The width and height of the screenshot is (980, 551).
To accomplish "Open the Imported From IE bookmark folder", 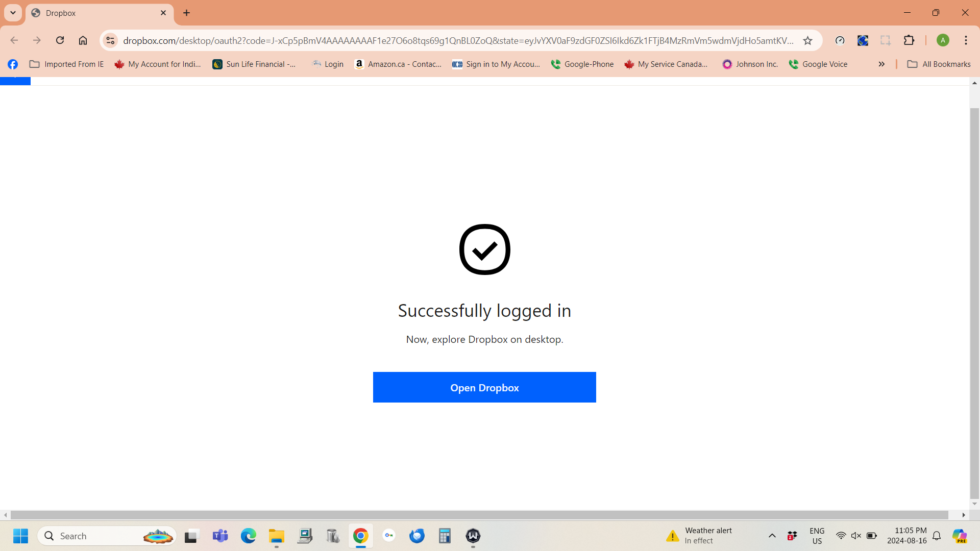I will pyautogui.click(x=66, y=64).
